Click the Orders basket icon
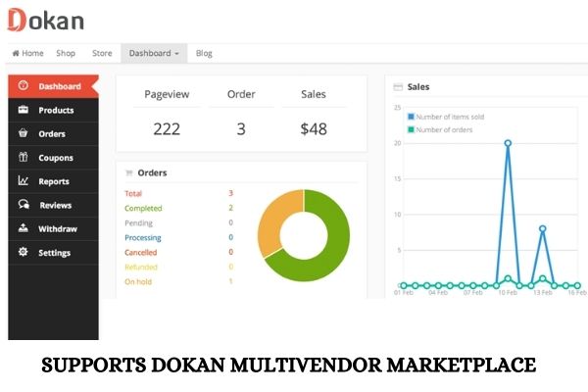Screen dimensions: 588x392 click(x=24, y=133)
